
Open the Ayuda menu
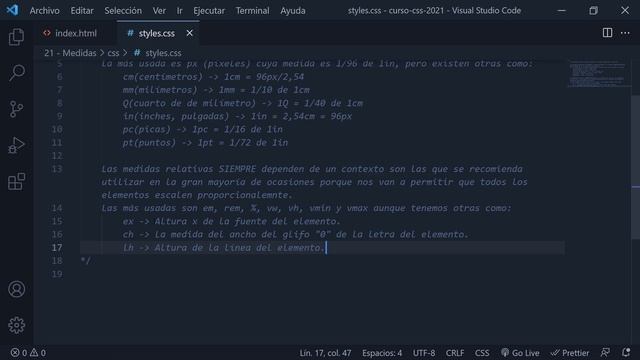(293, 11)
